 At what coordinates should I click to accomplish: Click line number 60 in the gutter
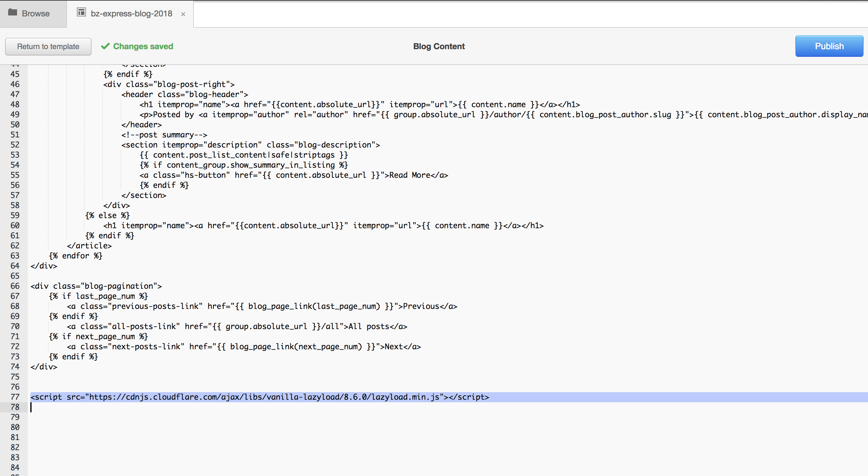click(15, 225)
